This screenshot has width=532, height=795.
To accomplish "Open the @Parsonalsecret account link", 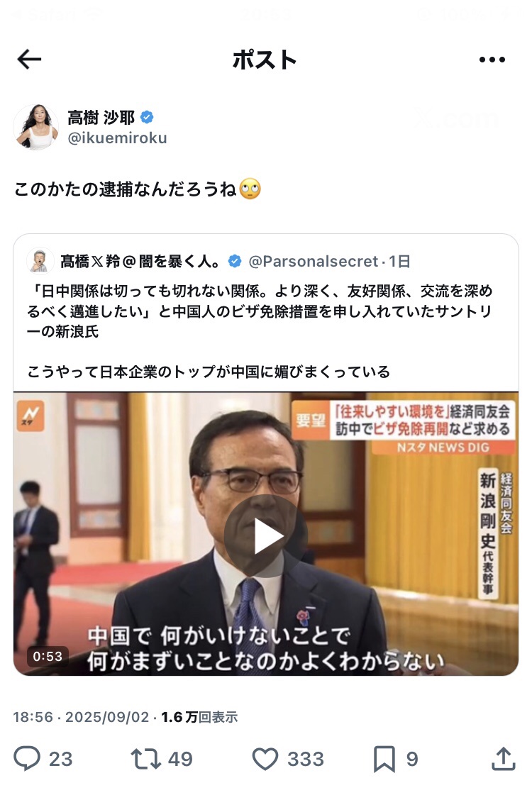I will pyautogui.click(x=313, y=261).
